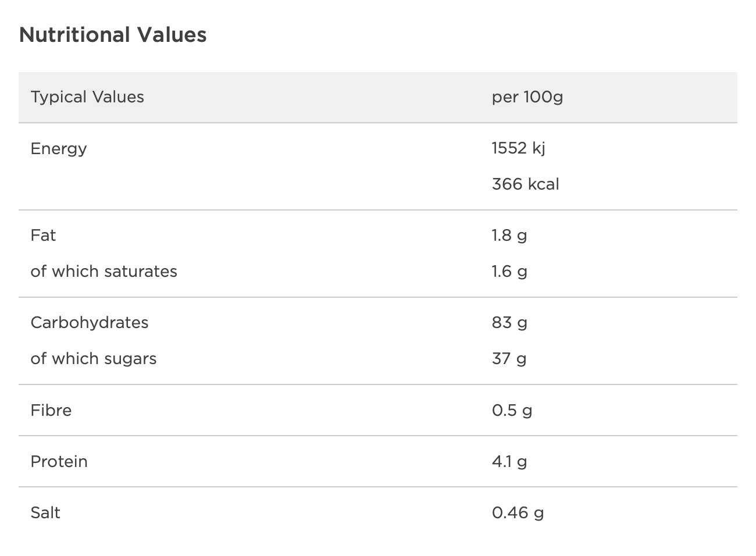This screenshot has height=556, width=756.
Task: Click the 1.6 g saturates value
Action: coord(509,272)
